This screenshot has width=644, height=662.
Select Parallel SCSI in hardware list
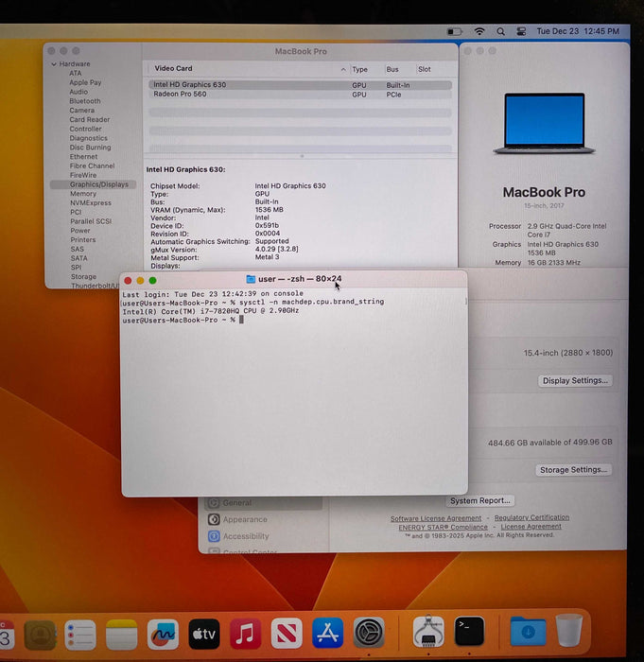pos(91,221)
